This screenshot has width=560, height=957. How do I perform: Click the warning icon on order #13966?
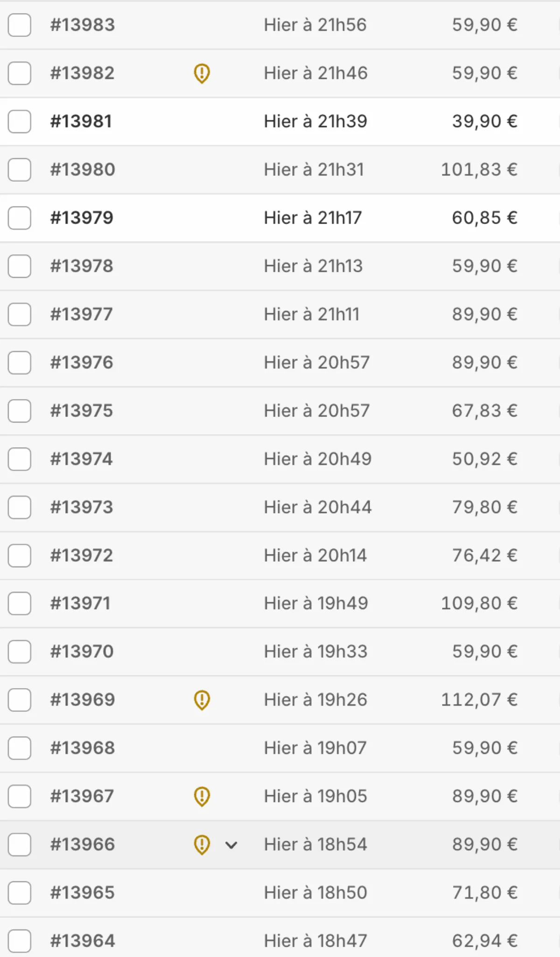pos(202,844)
